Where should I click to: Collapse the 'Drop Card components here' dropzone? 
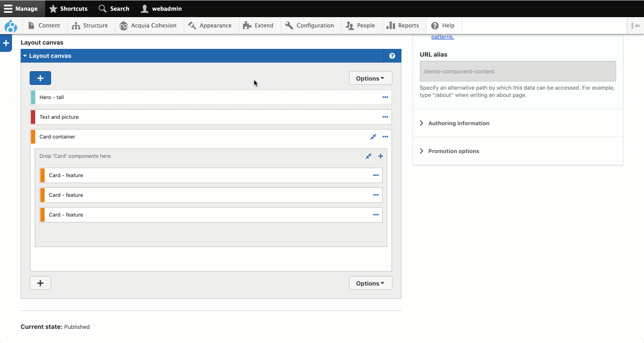tap(368, 156)
